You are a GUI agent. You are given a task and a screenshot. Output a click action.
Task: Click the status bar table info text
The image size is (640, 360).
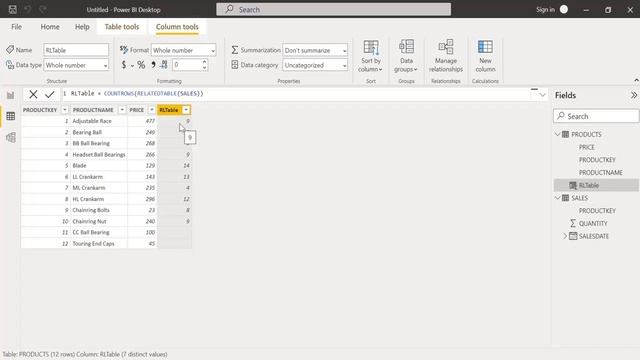85,354
